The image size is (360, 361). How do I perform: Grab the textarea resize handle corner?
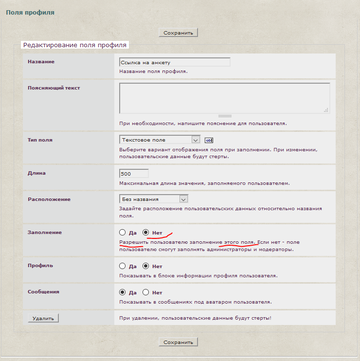pyautogui.click(x=326, y=110)
